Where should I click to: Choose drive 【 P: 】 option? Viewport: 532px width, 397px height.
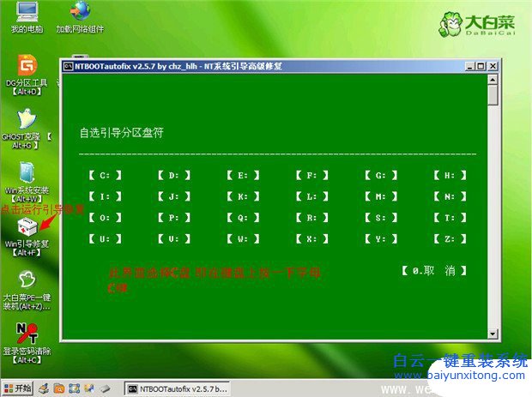click(x=174, y=218)
